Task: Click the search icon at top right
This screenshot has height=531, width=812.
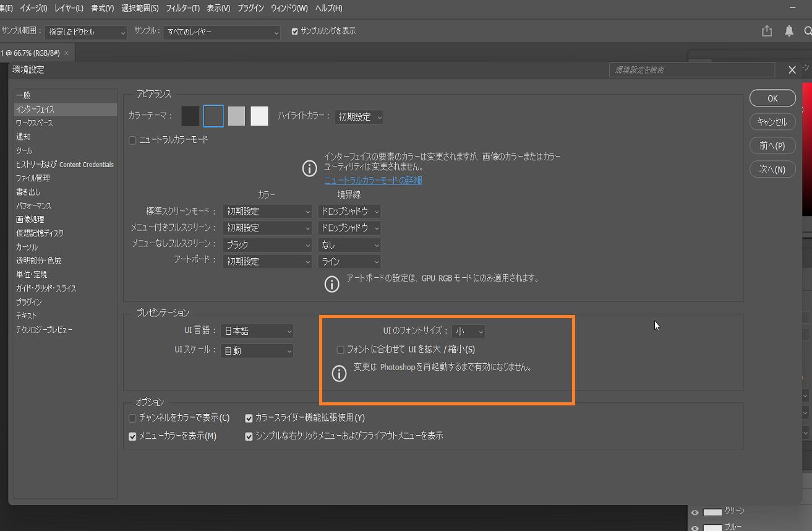Action: (x=808, y=30)
